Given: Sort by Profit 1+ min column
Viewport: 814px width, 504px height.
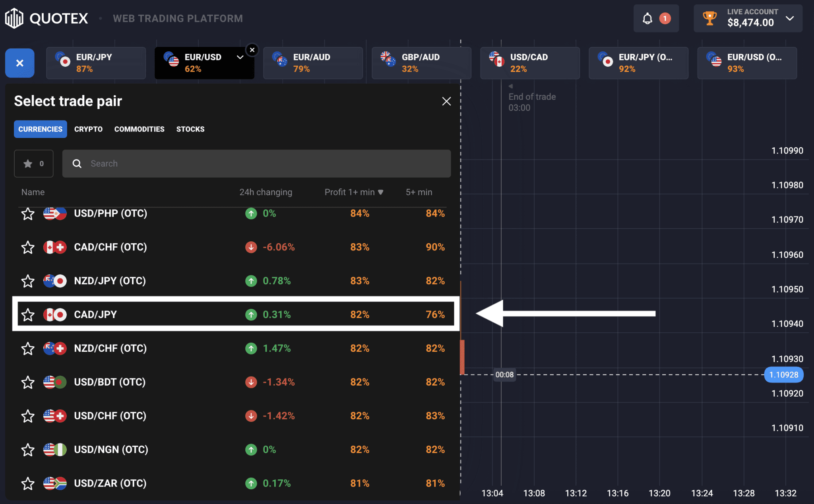Looking at the screenshot, I should tap(354, 192).
